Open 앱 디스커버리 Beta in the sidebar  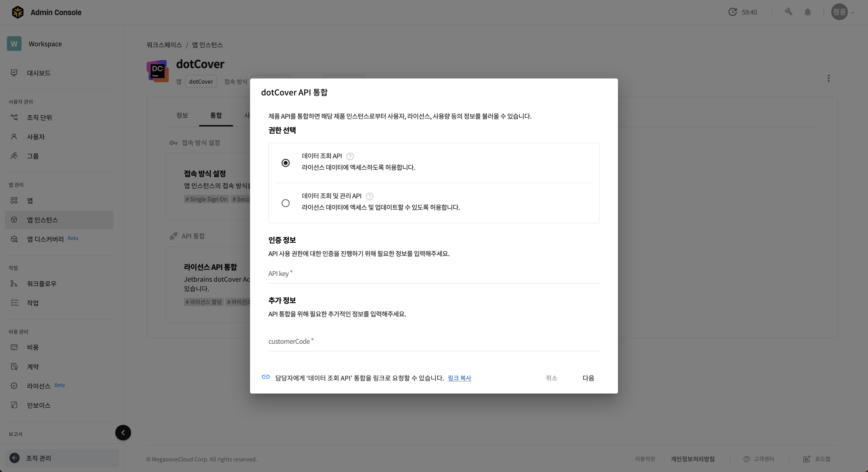point(59,239)
